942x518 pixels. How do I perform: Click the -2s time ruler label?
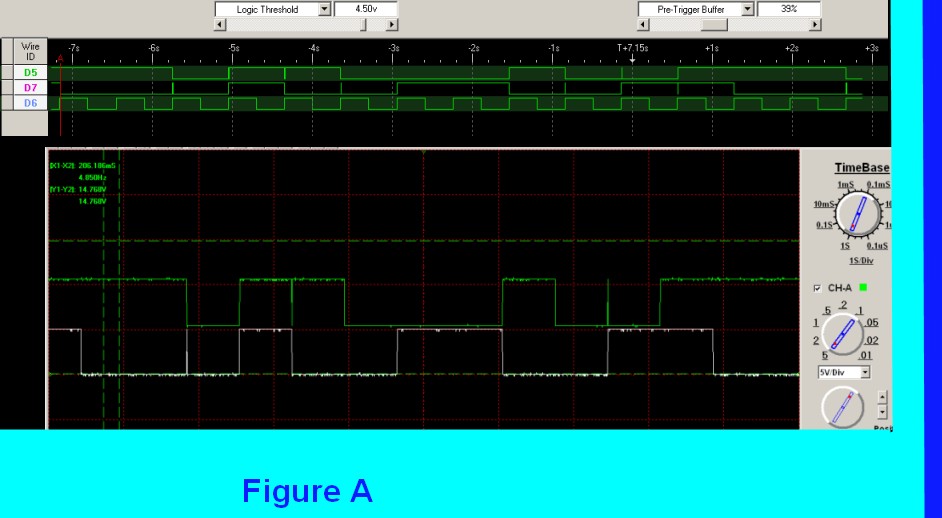pos(473,47)
